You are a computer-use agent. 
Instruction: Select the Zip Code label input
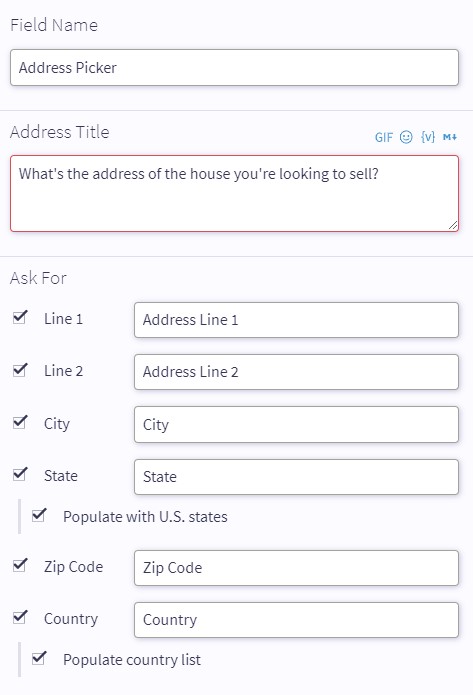click(296, 568)
